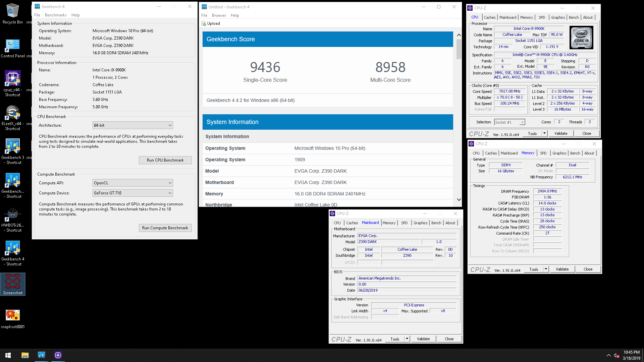
Task: Click Validate in the CPU-Z CPU window
Action: pos(561,133)
